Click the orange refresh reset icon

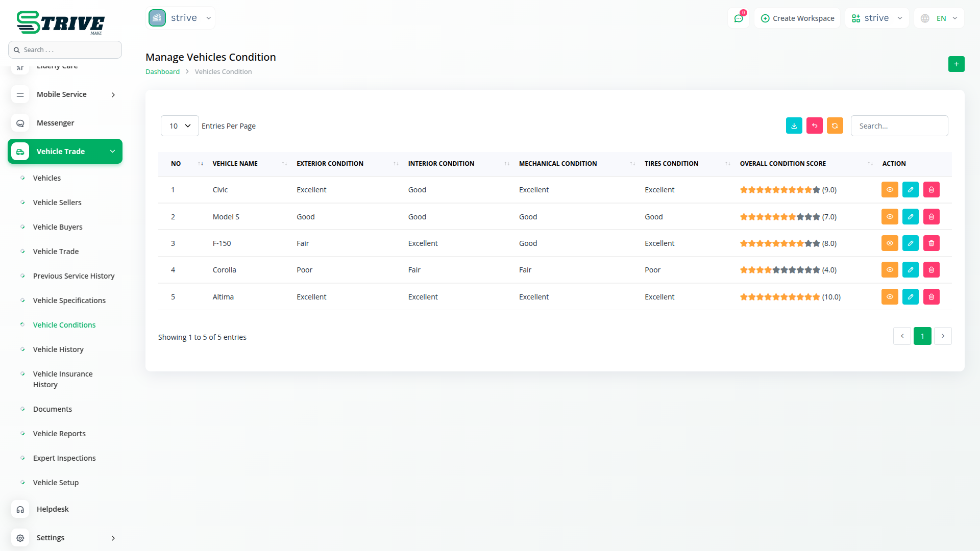click(835, 126)
